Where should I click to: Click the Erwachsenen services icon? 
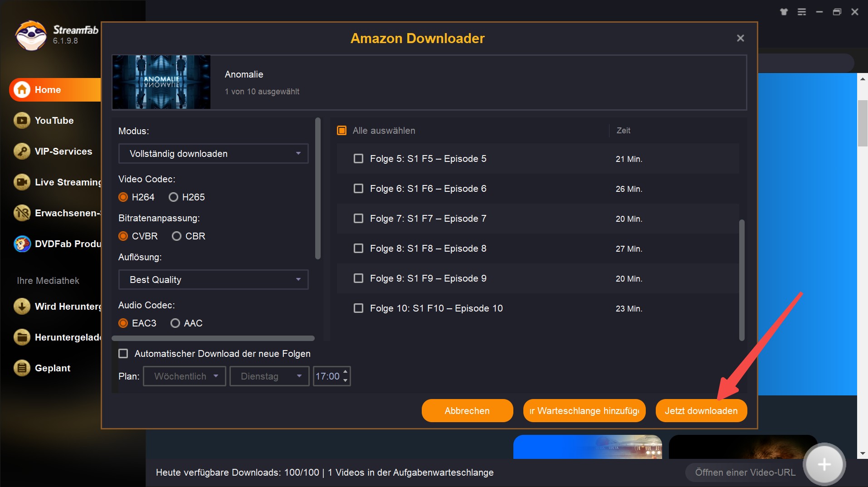[x=22, y=213]
